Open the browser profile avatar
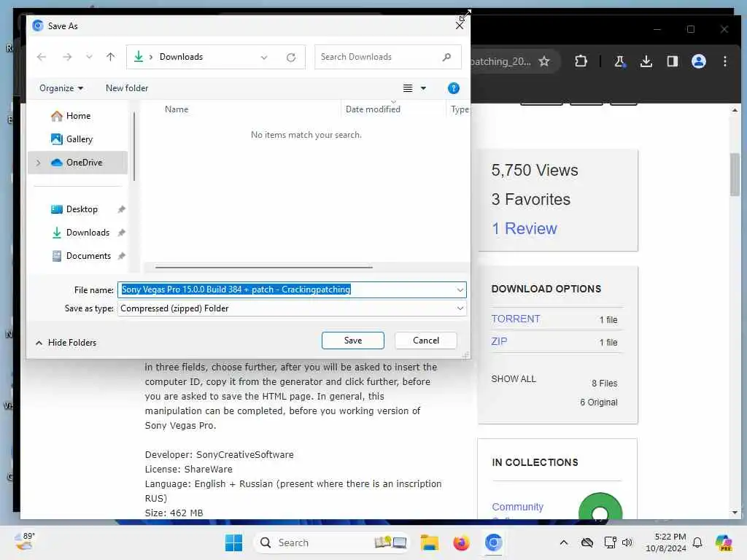Image resolution: width=747 pixels, height=560 pixels. [x=698, y=61]
